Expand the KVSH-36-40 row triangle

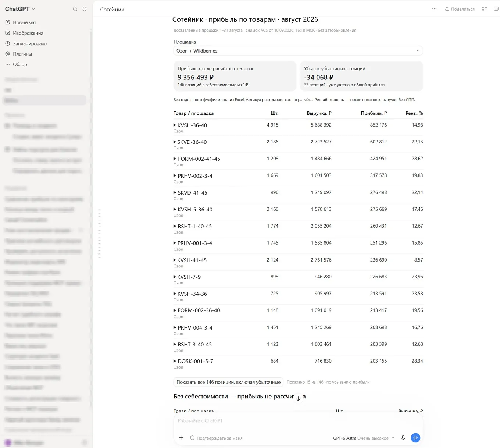[x=175, y=125]
